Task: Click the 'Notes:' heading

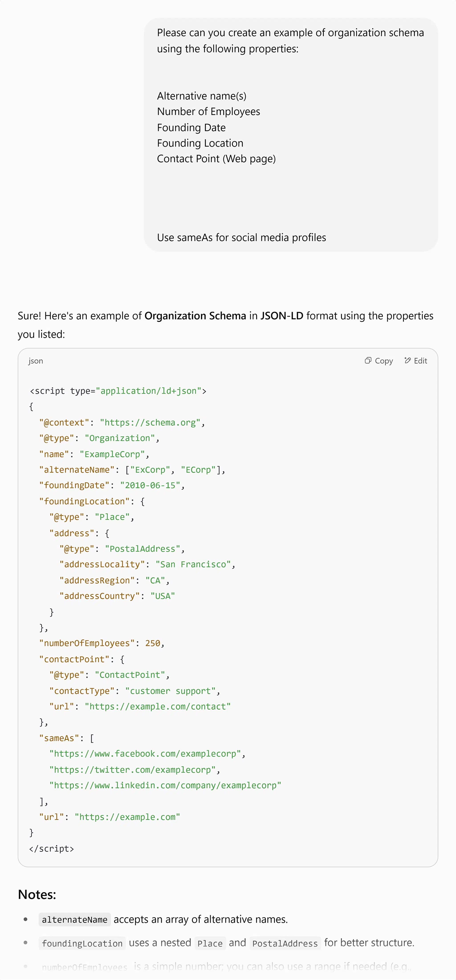Action: pos(37,895)
